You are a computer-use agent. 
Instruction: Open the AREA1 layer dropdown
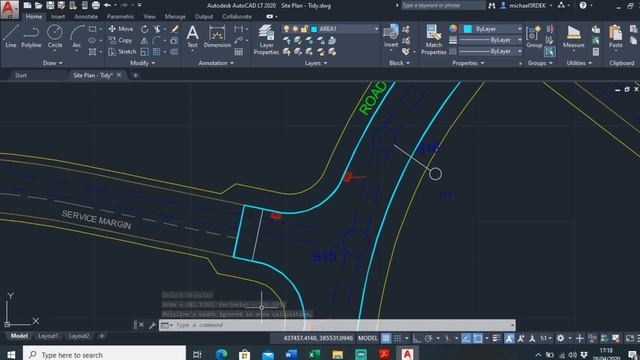[x=376, y=29]
